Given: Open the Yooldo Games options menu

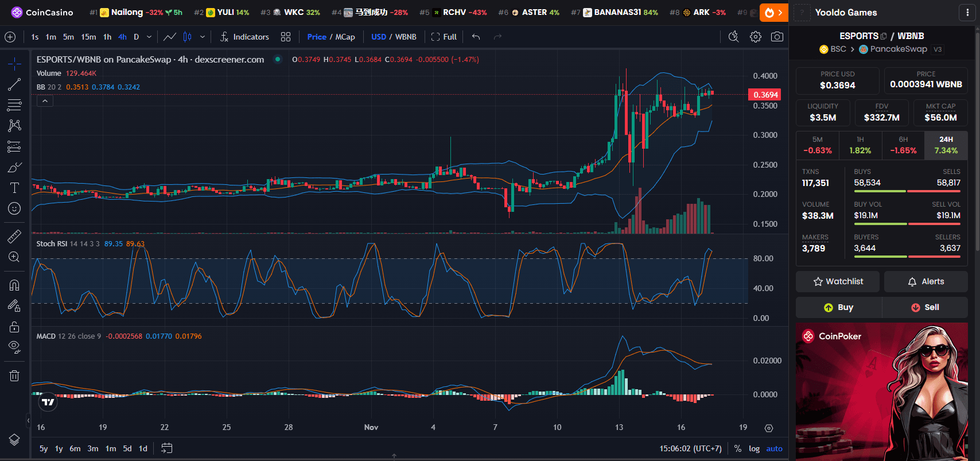Looking at the screenshot, I should [967, 13].
